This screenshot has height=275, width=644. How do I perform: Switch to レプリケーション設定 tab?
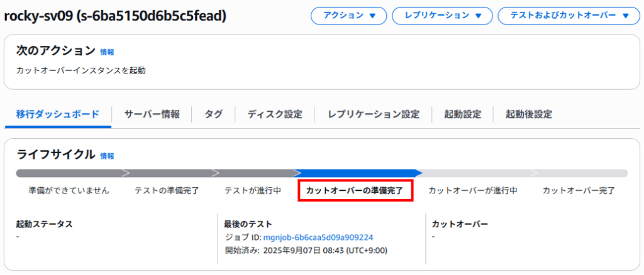tap(374, 114)
